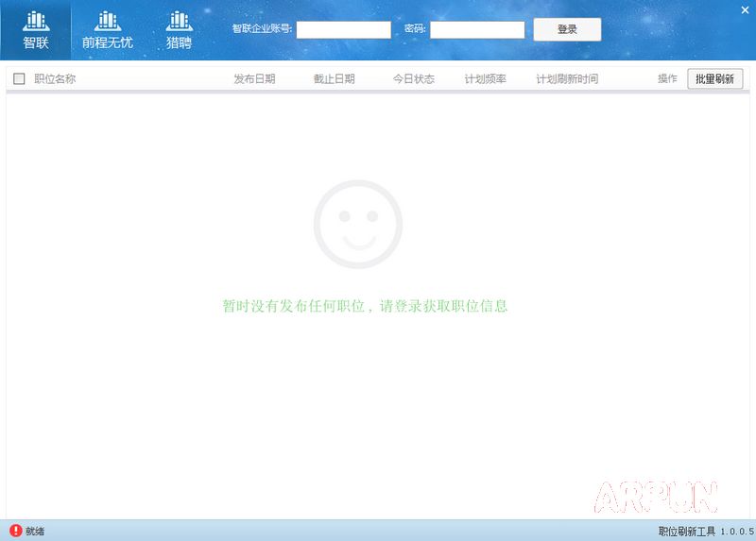
Task: Click the 职位名称 column header
Action: click(x=55, y=79)
